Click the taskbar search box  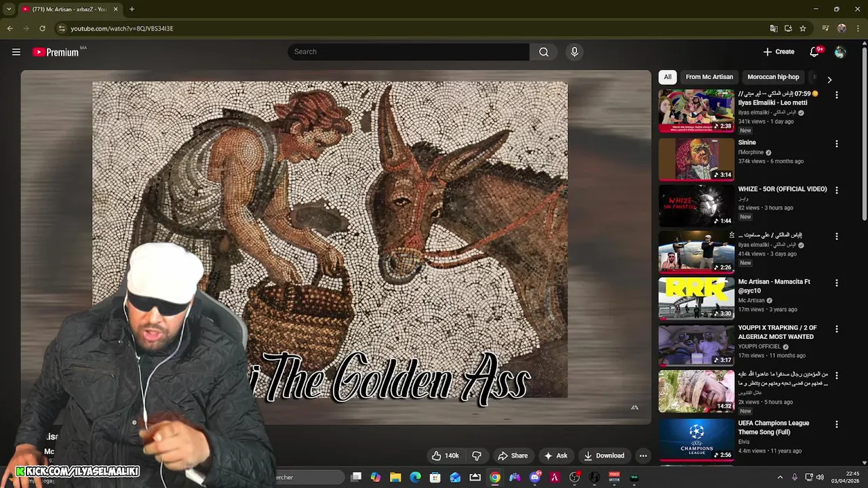(309, 477)
